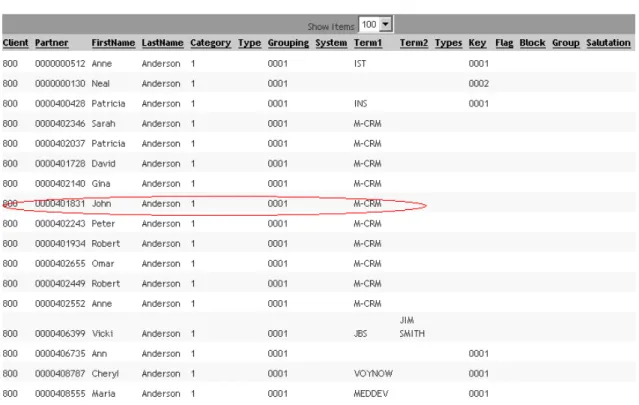Click Term2 value JIM SMITH

point(412,327)
